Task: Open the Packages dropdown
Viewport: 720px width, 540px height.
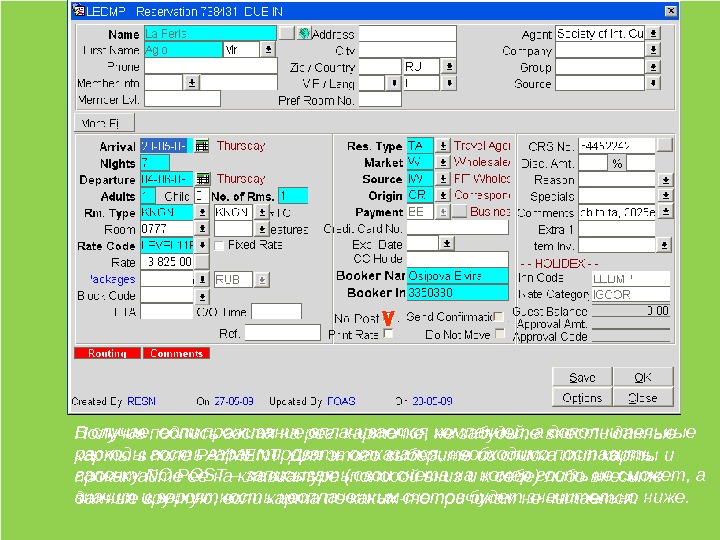Action: pyautogui.click(x=202, y=279)
